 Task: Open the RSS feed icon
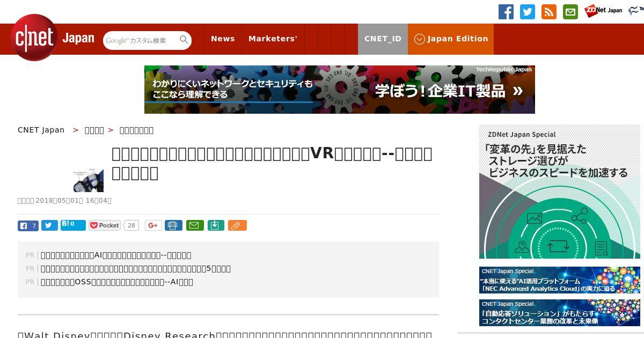549,12
